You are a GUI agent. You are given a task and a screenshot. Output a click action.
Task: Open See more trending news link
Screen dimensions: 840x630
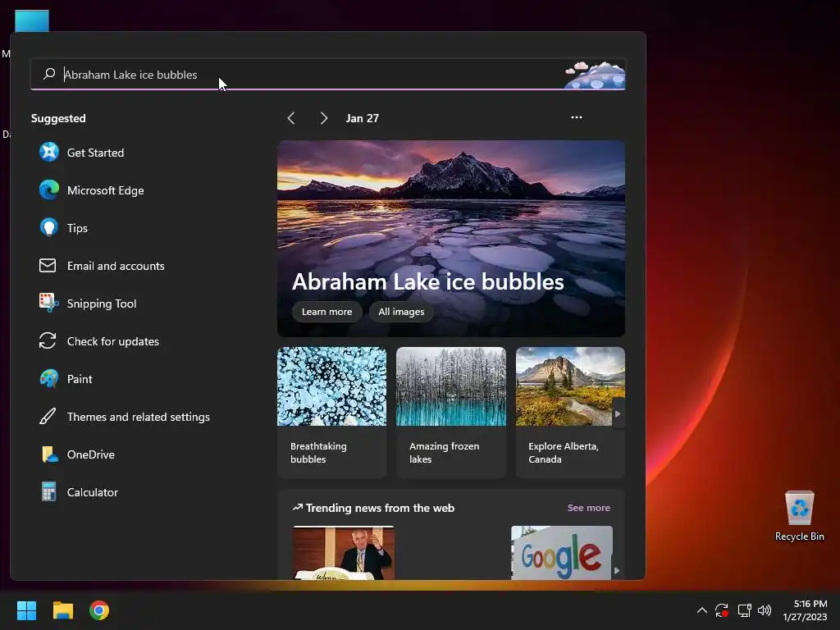(589, 507)
